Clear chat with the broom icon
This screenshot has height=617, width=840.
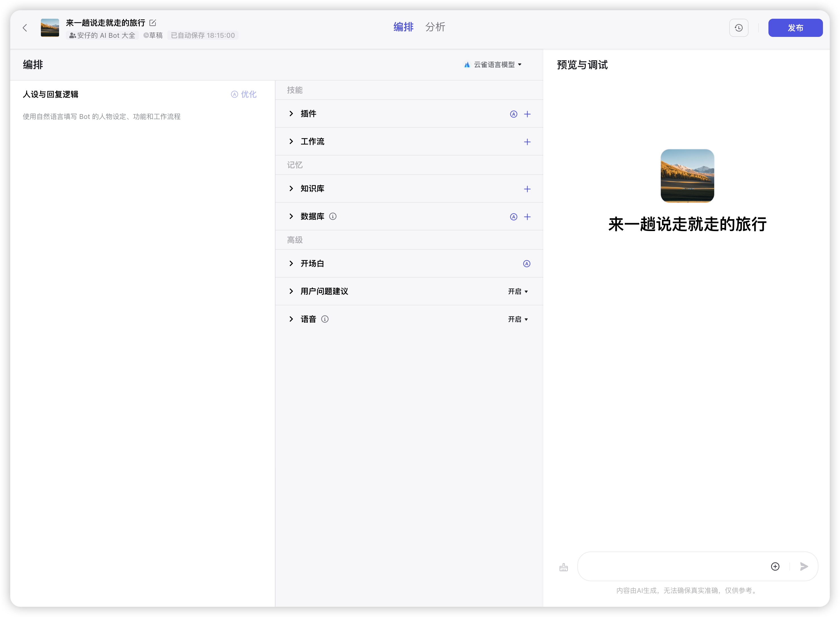point(563,567)
